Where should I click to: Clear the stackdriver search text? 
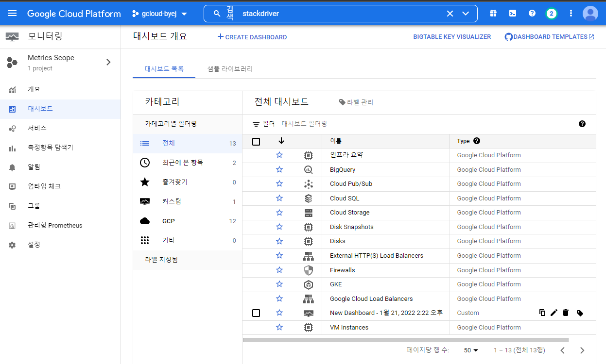tap(450, 14)
